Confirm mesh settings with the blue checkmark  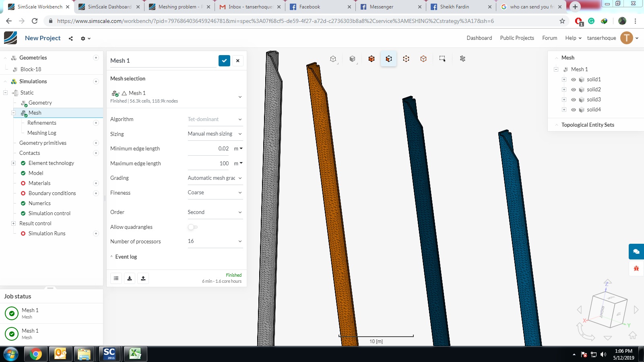pos(224,61)
